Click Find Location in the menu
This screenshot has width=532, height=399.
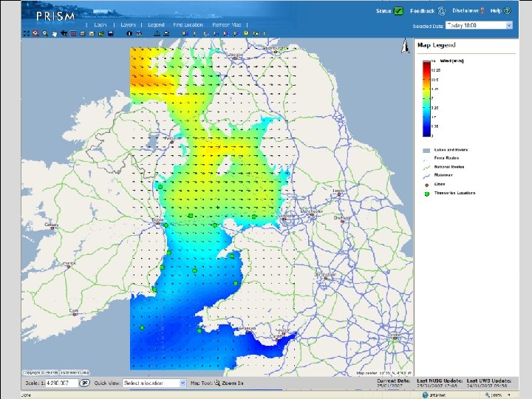188,25
